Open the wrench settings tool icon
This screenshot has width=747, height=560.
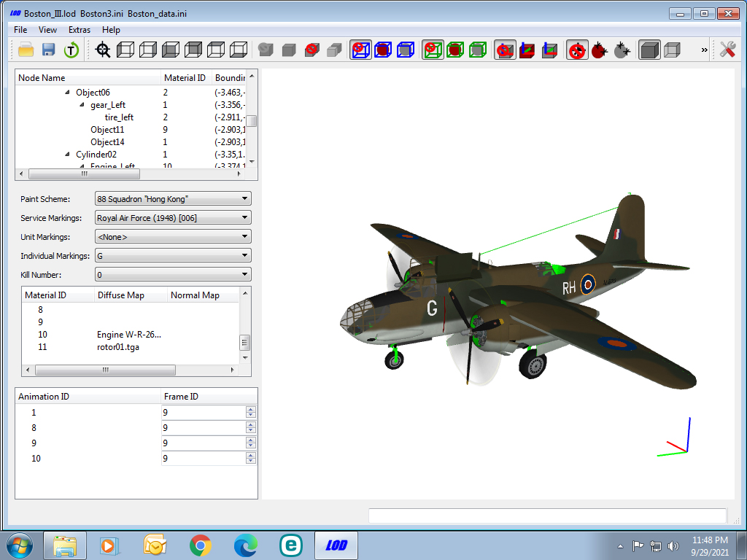point(727,50)
